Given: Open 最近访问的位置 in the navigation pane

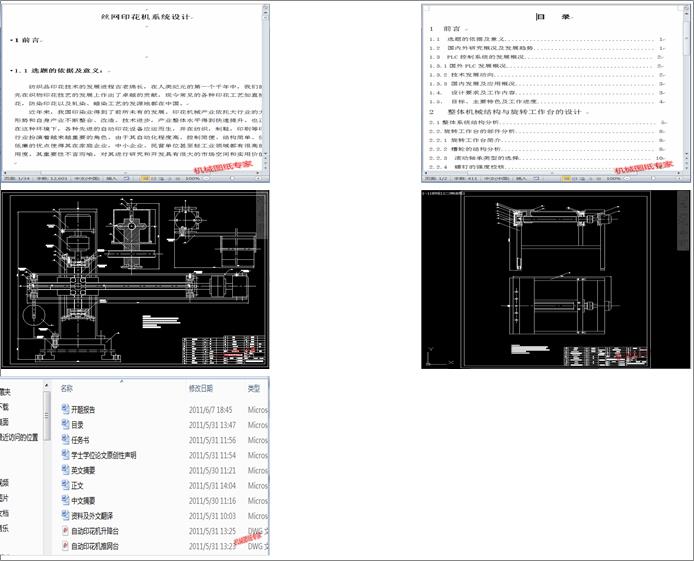Looking at the screenshot, I should click(x=19, y=437).
